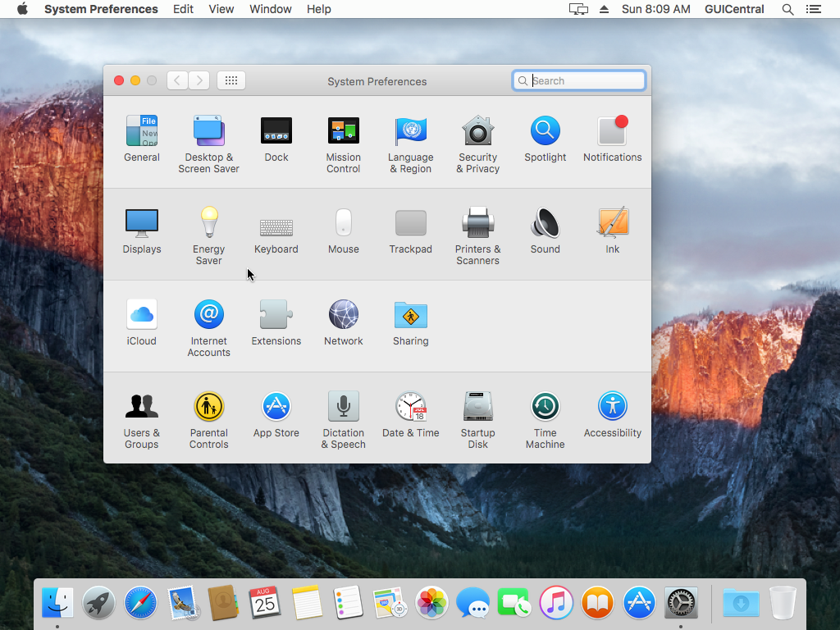Image resolution: width=840 pixels, height=630 pixels.
Task: Open Desktop & Screen Saver preferences
Action: [209, 144]
